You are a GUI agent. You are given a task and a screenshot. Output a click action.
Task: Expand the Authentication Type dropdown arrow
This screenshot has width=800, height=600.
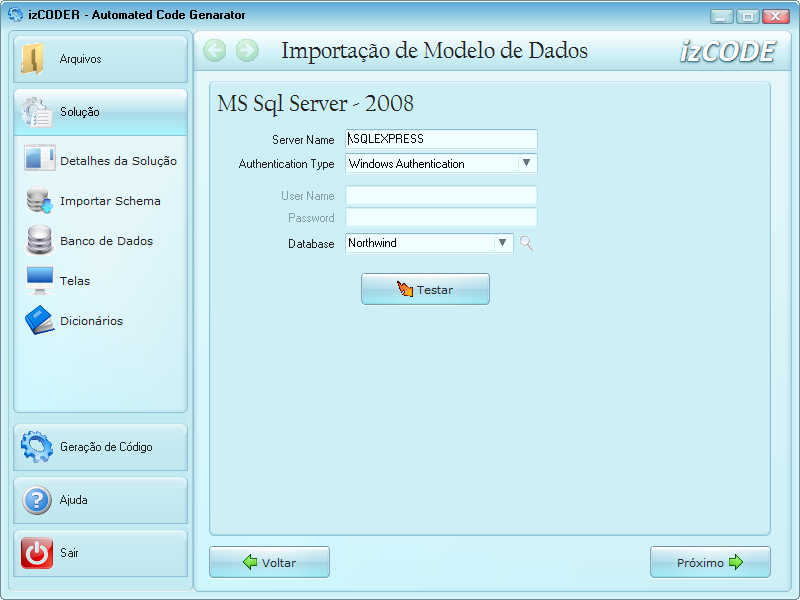[527, 163]
